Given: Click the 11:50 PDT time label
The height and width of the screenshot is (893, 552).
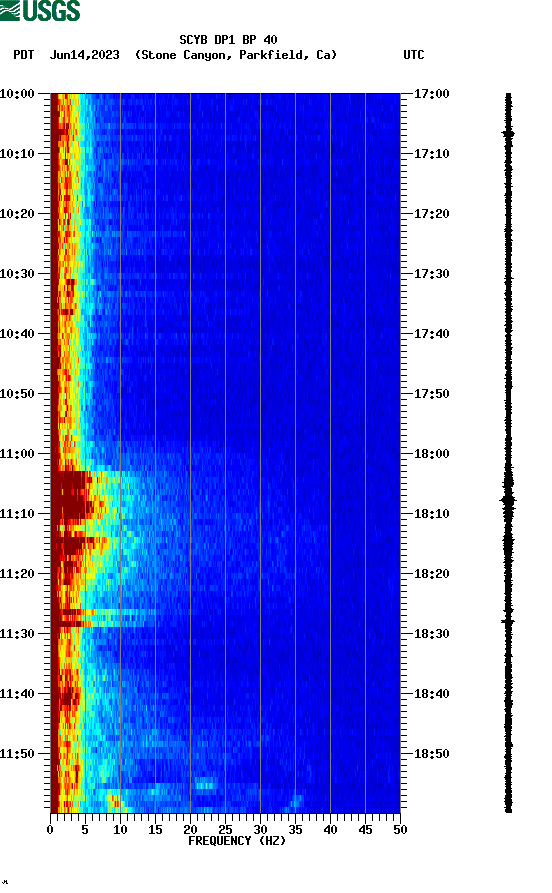Looking at the screenshot, I should pyautogui.click(x=17, y=753).
